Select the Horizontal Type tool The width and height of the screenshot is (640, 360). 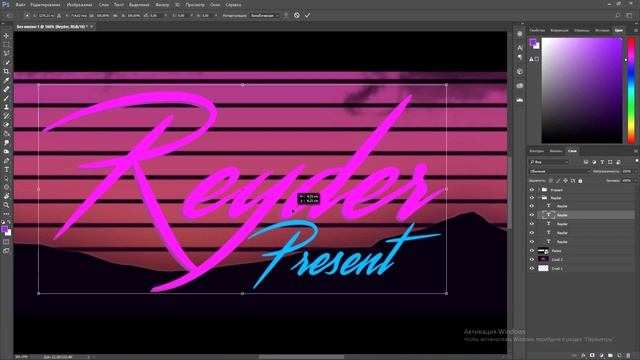6,169
